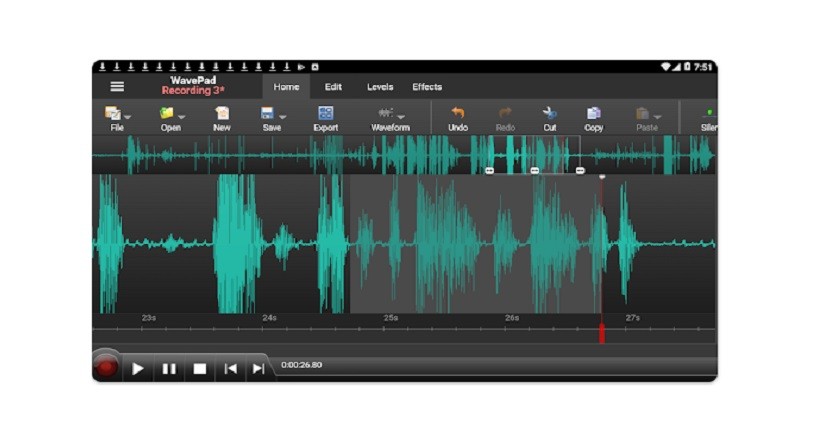Click the 27s mark on time ruler
The height and width of the screenshot is (430, 822).
[633, 318]
